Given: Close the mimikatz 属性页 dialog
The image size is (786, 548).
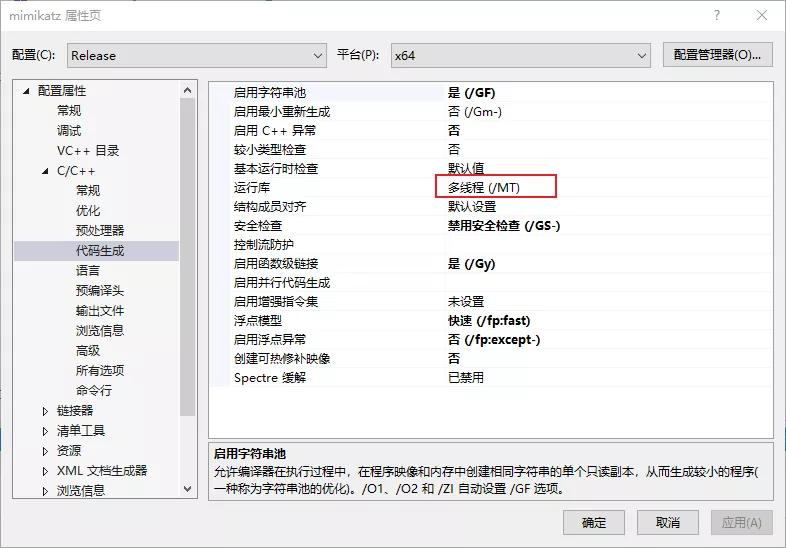Looking at the screenshot, I should 762,16.
